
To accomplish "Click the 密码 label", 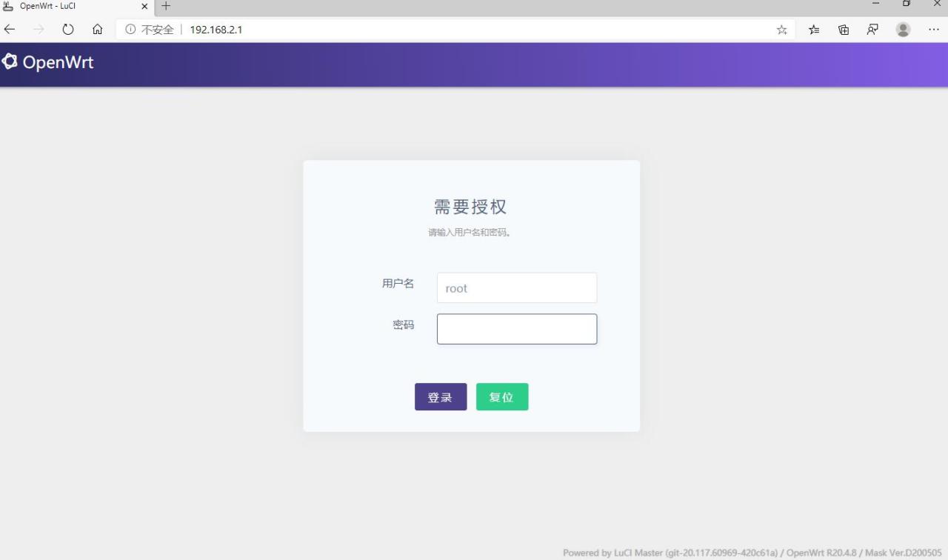I will pyautogui.click(x=404, y=324).
